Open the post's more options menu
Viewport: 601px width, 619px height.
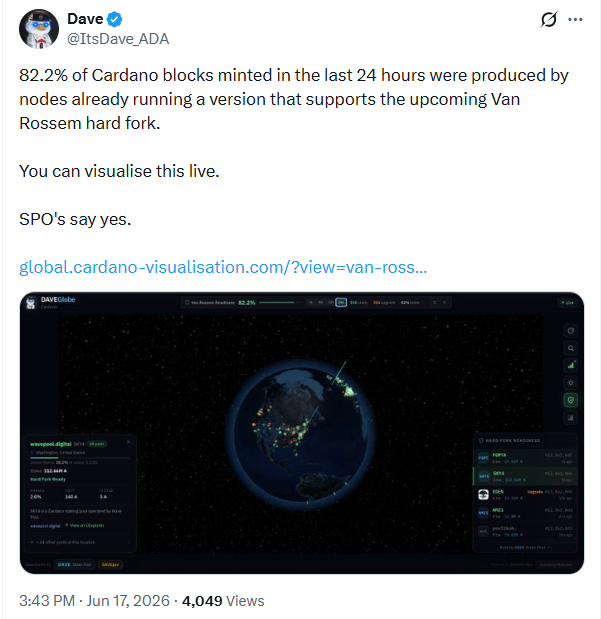coord(575,19)
